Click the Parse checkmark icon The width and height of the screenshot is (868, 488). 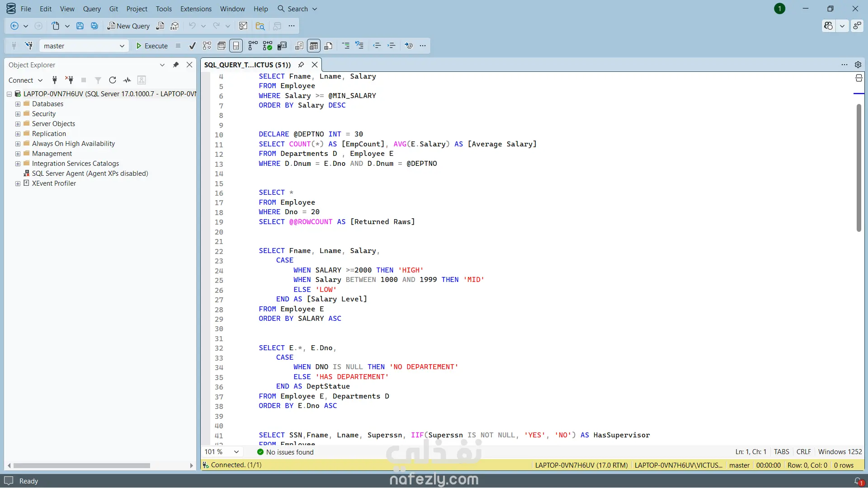193,46
